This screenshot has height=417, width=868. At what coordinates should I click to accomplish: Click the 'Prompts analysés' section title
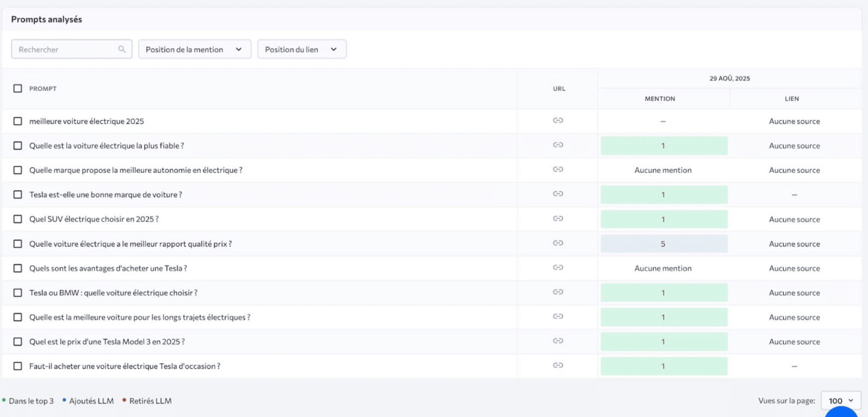46,19
